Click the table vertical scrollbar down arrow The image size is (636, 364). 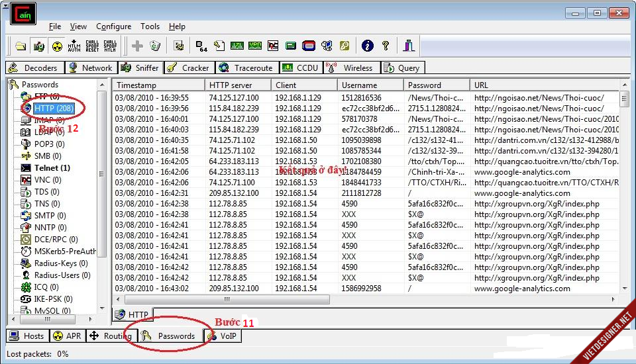625,289
